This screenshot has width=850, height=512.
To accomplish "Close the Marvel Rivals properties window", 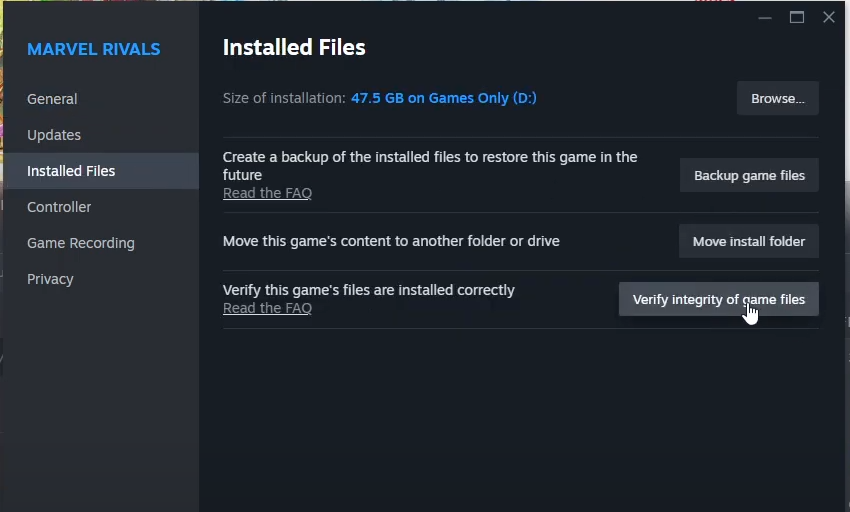I will (829, 17).
